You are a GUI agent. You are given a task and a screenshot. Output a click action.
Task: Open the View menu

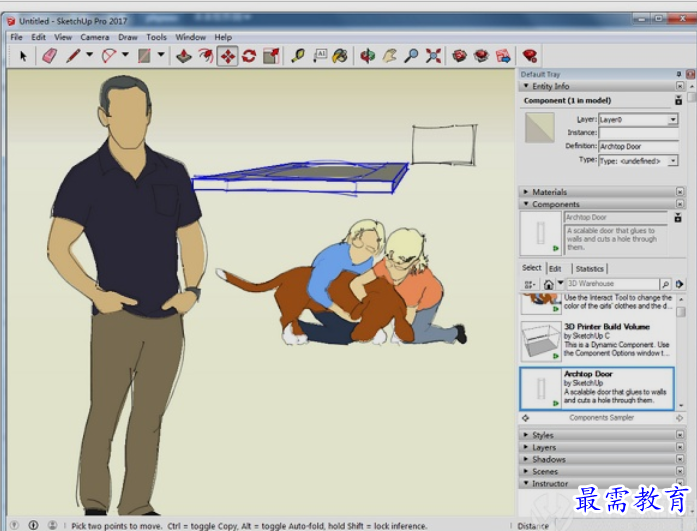click(63, 37)
